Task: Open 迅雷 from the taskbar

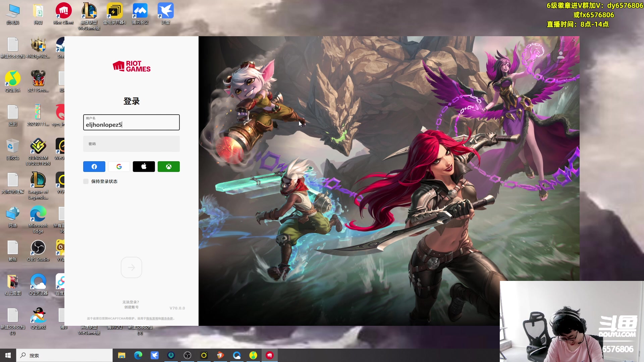Action: pos(155,355)
